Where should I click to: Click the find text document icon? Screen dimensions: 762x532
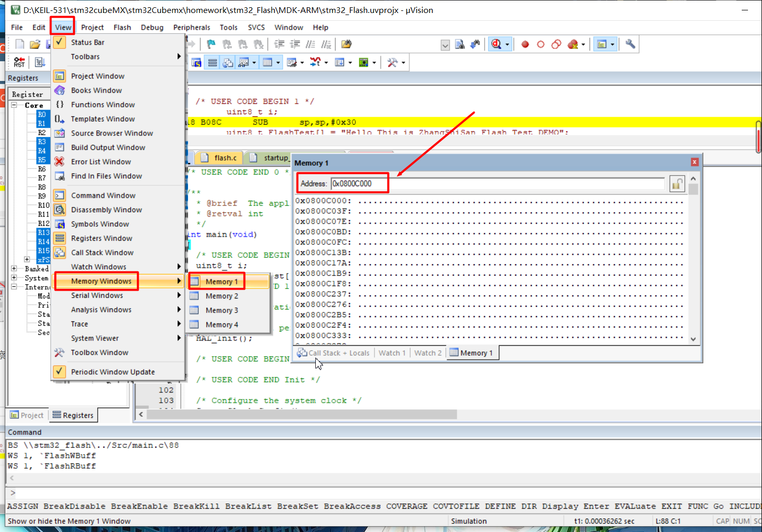(460, 44)
